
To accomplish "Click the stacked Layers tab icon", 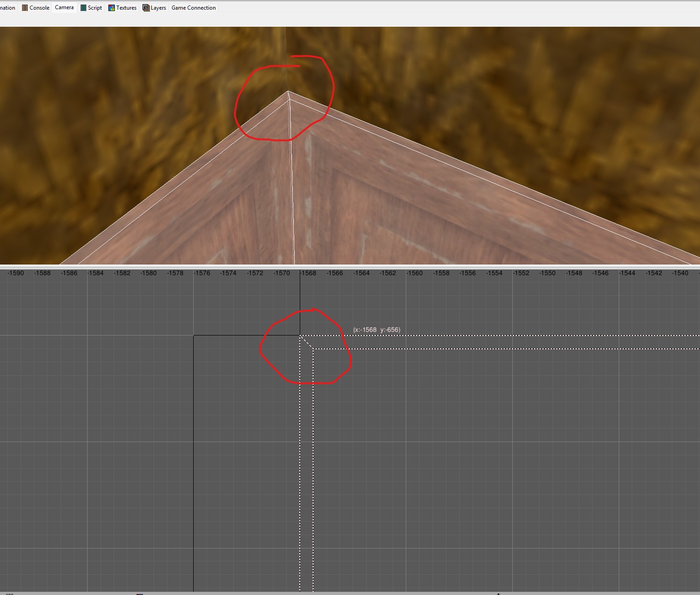I will point(146,8).
